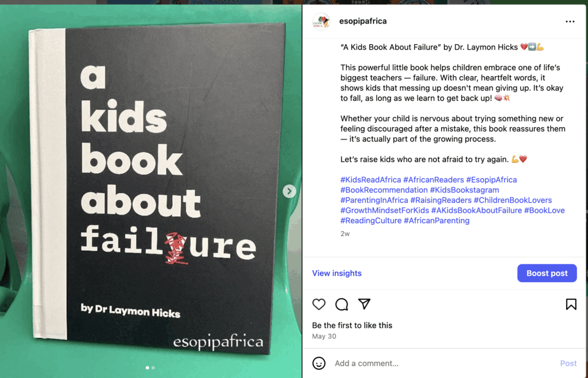Click the Boost post button

pyautogui.click(x=547, y=273)
